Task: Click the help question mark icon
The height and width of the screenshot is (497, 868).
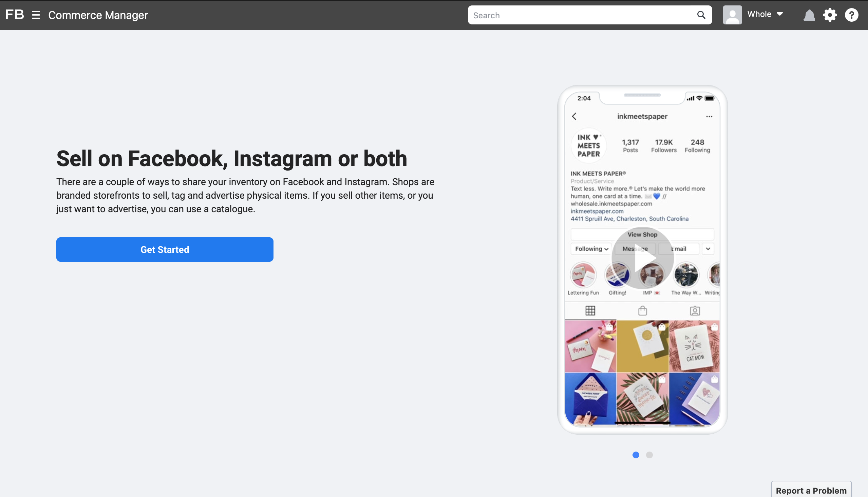Action: [852, 15]
